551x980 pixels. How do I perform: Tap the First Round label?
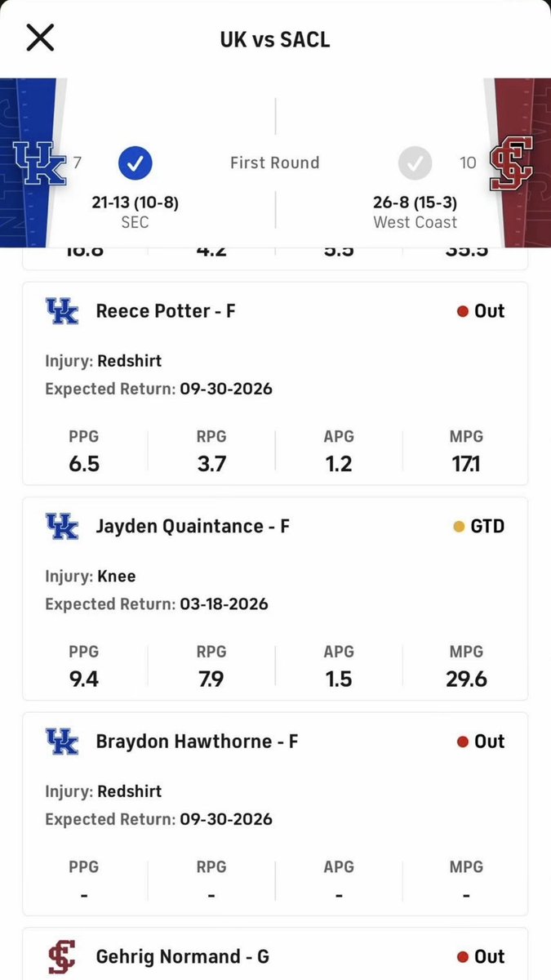(275, 163)
